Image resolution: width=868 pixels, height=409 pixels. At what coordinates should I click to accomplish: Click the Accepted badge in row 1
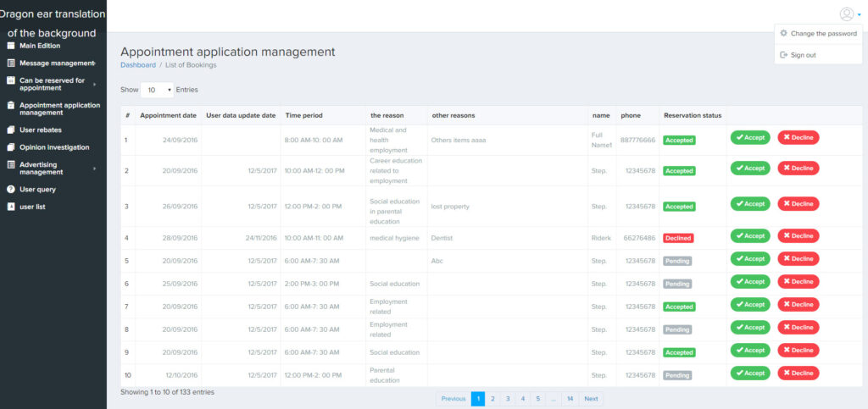click(679, 141)
